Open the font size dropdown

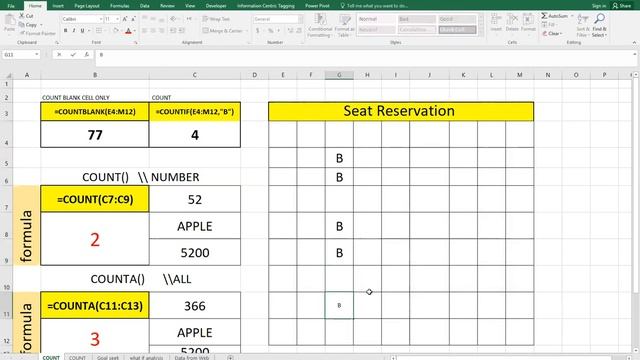tap(118, 19)
